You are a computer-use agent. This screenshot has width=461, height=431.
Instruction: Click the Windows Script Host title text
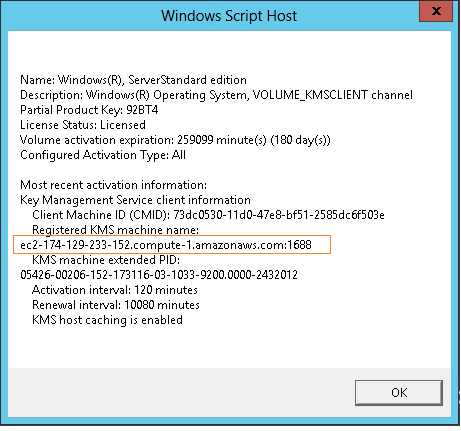tap(229, 16)
